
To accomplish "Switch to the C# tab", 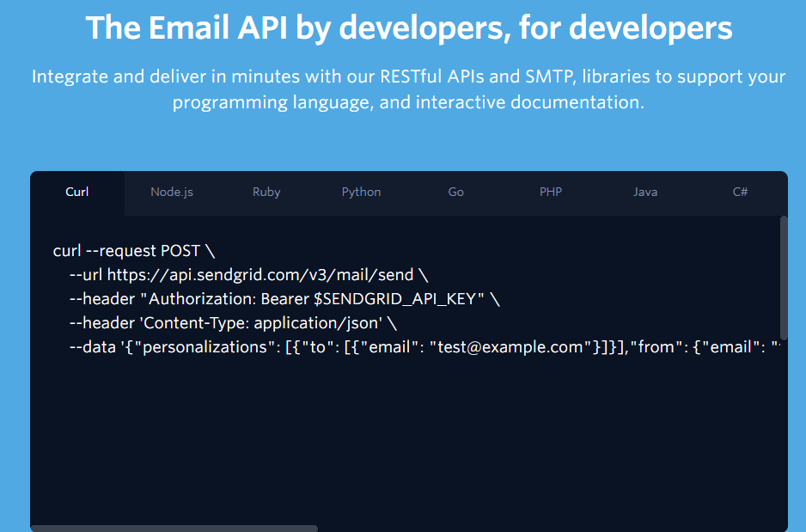I will [740, 192].
